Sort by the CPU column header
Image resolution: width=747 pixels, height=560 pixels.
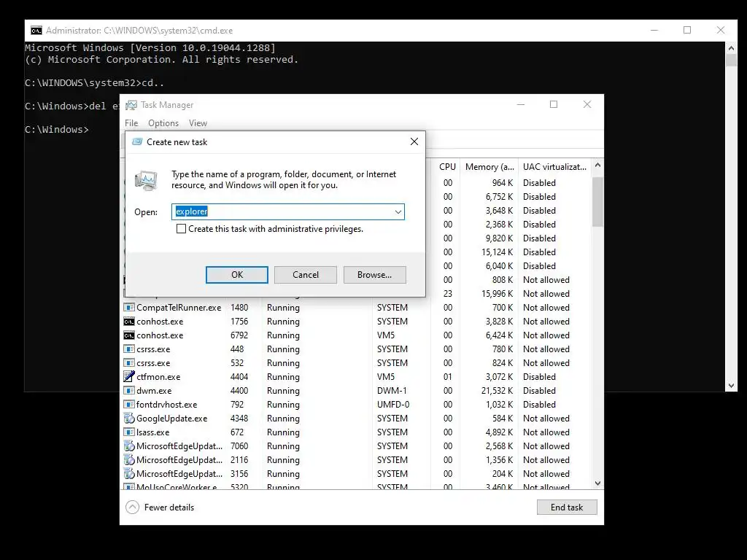pos(447,167)
